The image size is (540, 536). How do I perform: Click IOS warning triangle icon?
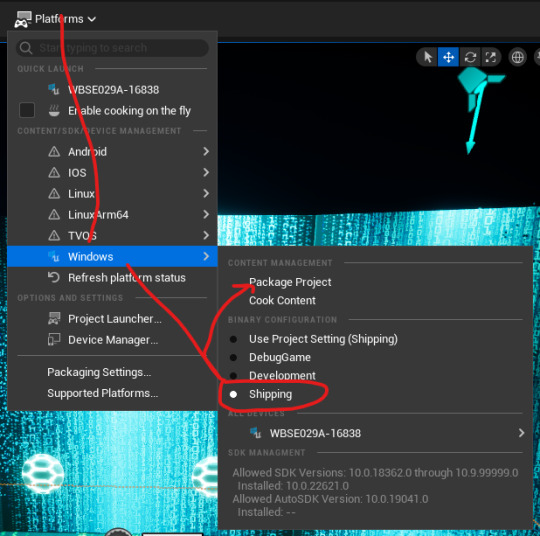point(54,173)
